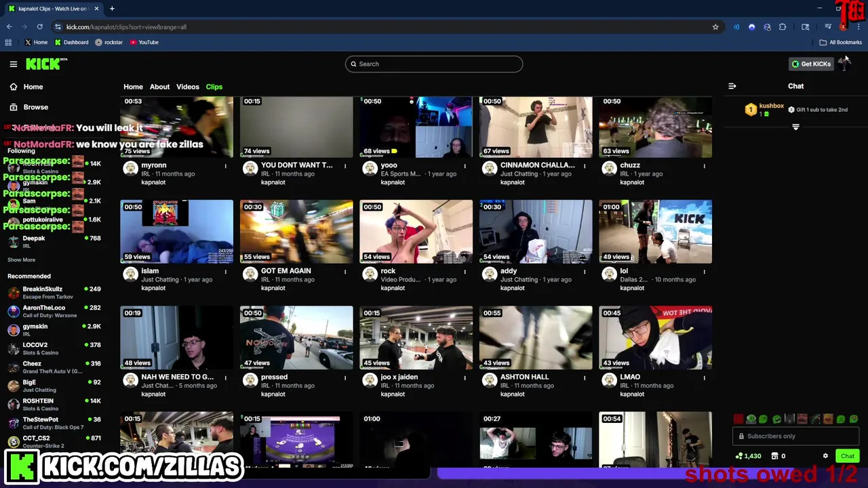Click the green Chat send button
The height and width of the screenshot is (488, 868).
click(847, 456)
